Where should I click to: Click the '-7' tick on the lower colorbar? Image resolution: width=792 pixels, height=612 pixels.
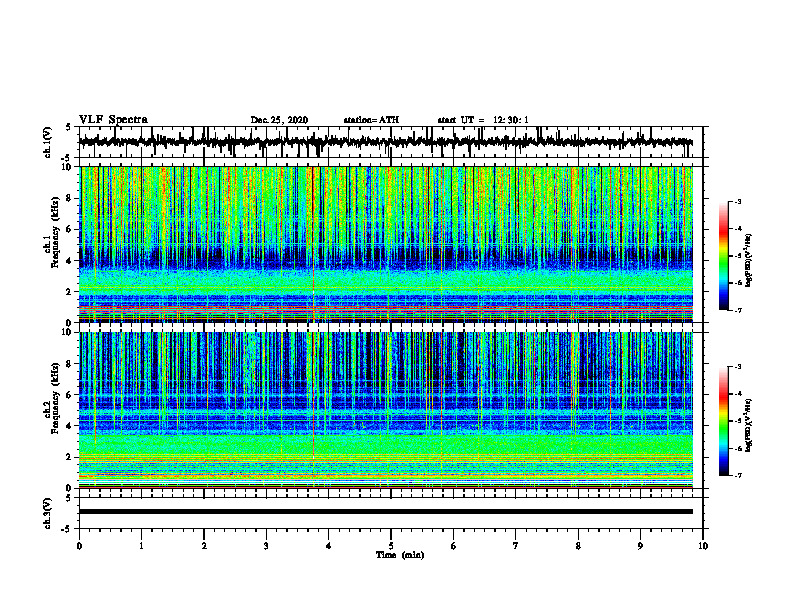point(738,475)
